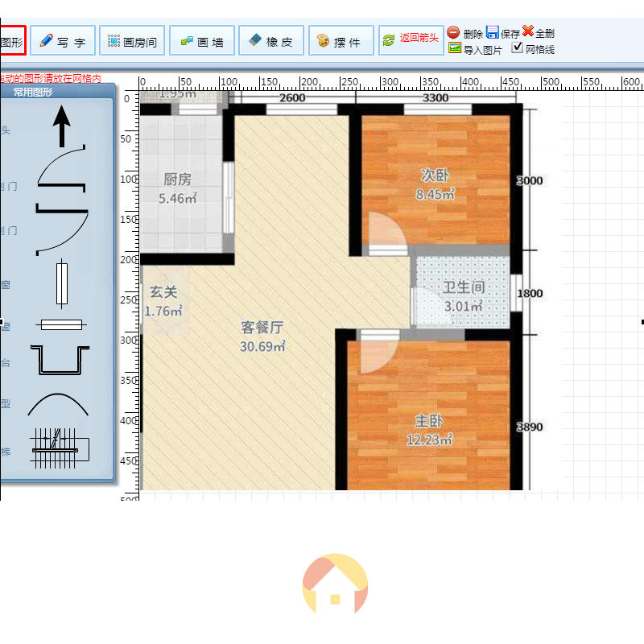
Task: Select the 图形 shapes tool button
Action: pos(12,41)
